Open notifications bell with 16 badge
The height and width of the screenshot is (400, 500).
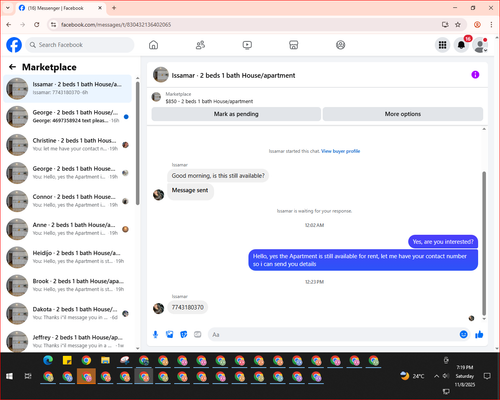click(461, 45)
